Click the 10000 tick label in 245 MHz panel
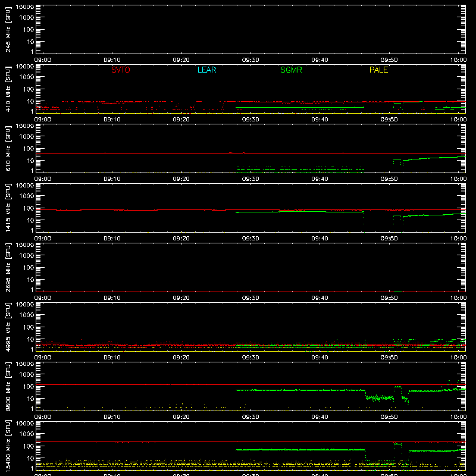Image resolution: width=476 pixels, height=476 pixels. pos(25,7)
